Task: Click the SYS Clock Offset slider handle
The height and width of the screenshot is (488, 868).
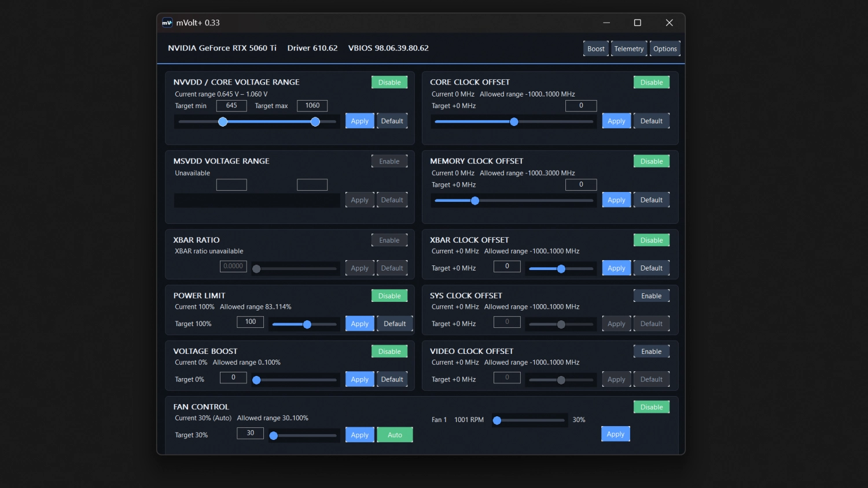Action: pos(561,324)
